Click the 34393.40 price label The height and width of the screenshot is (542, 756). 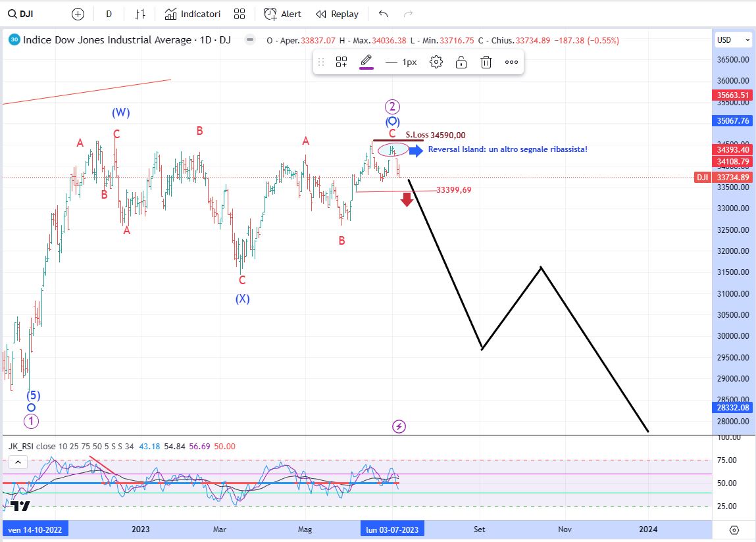point(733,149)
